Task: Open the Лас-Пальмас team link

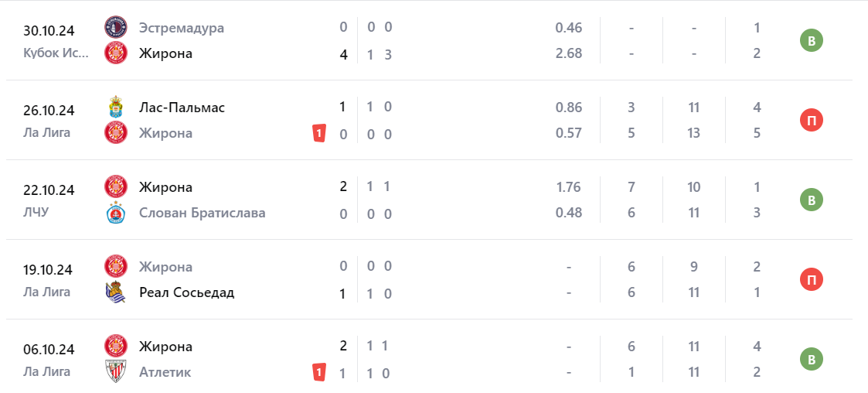Action: 182,108
